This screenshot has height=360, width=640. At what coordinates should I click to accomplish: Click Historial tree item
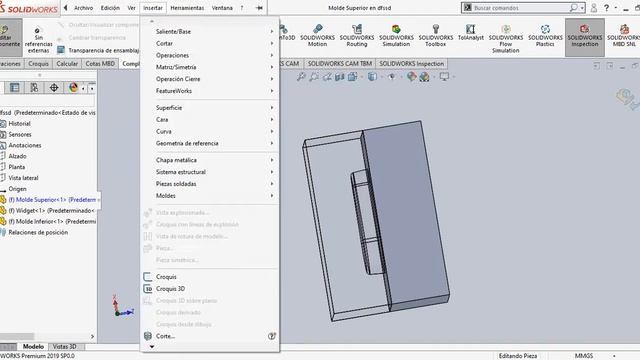[19, 124]
